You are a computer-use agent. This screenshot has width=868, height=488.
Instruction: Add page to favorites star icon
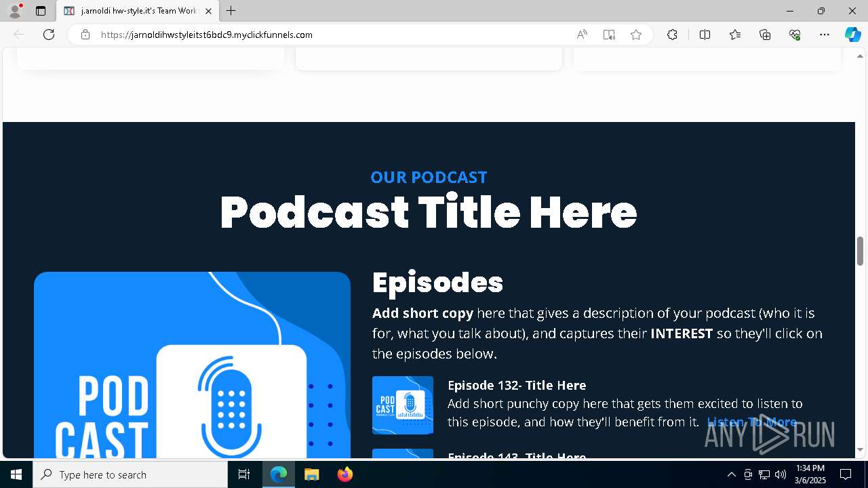point(636,35)
